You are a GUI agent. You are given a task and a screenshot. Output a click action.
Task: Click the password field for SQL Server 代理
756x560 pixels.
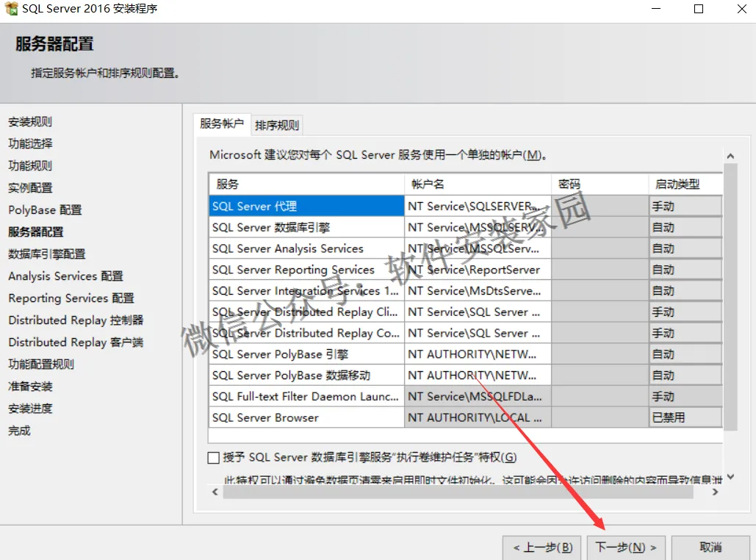(x=600, y=207)
